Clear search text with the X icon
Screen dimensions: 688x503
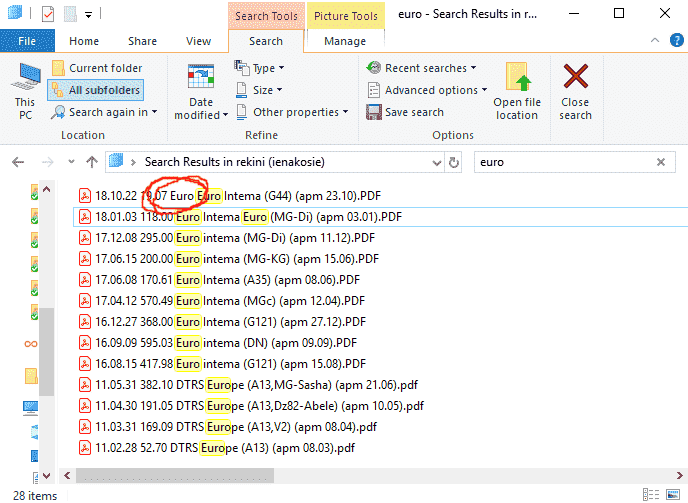[660, 162]
